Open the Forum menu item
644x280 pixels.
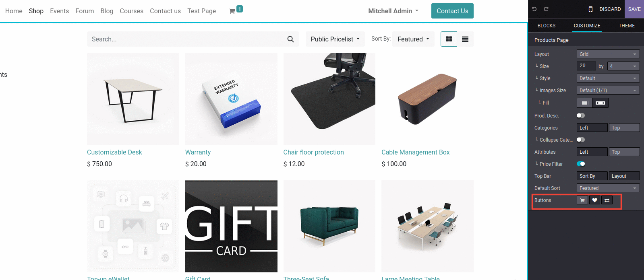tap(85, 11)
